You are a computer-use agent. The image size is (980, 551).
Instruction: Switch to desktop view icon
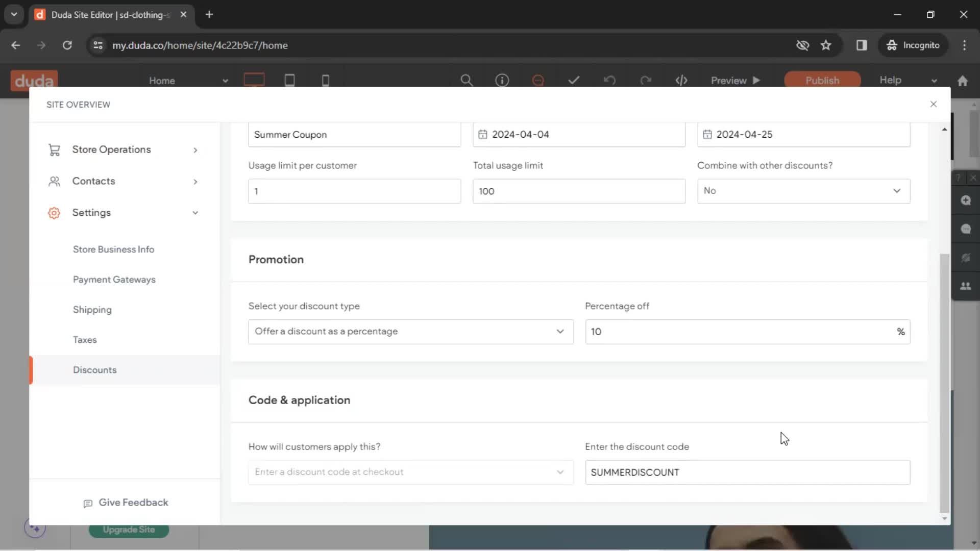click(254, 80)
